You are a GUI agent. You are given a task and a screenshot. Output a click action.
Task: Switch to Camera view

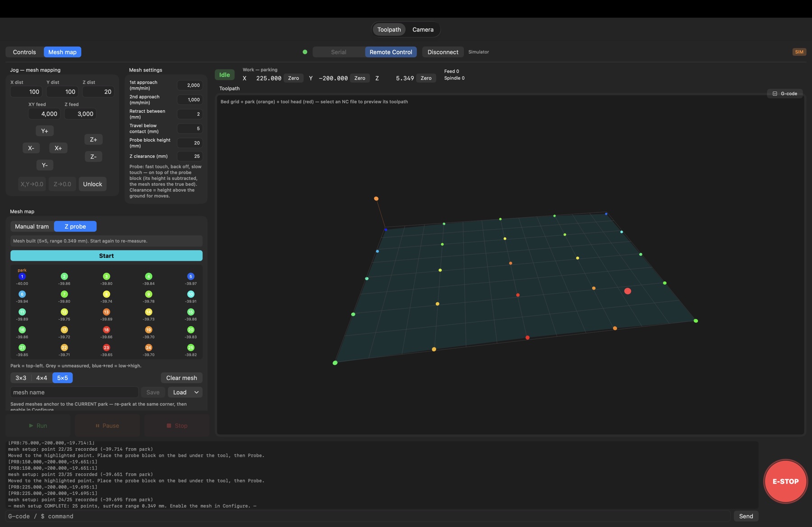[x=423, y=29]
